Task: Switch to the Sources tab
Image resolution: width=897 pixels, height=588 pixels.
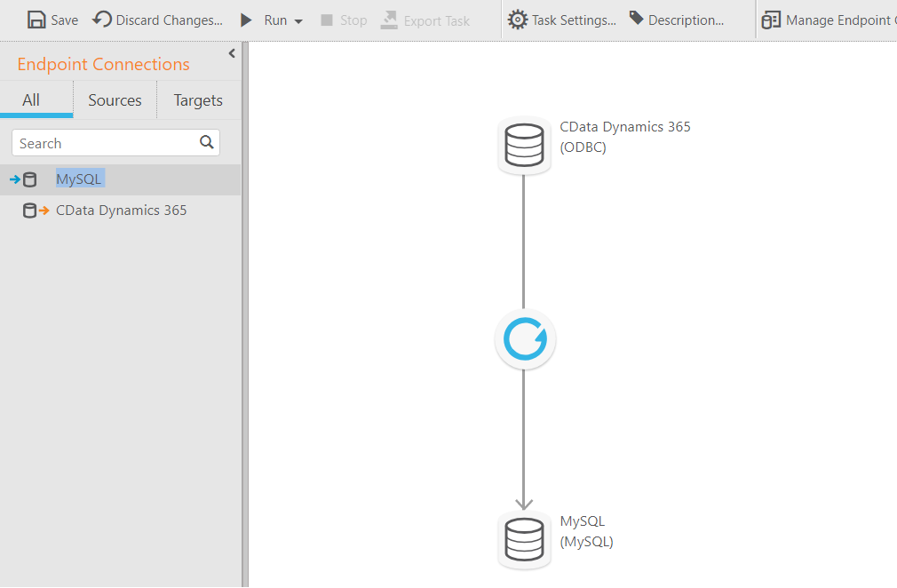Action: [x=115, y=99]
